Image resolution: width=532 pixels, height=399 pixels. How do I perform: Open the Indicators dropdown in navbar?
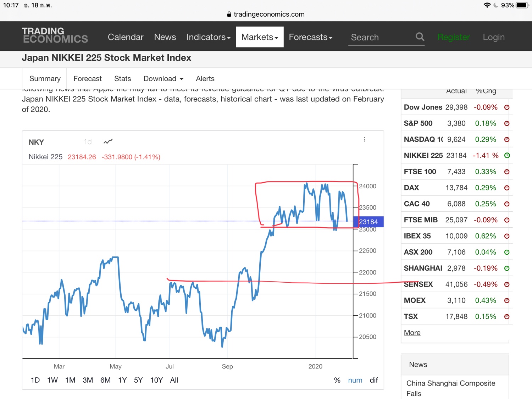coord(208,37)
